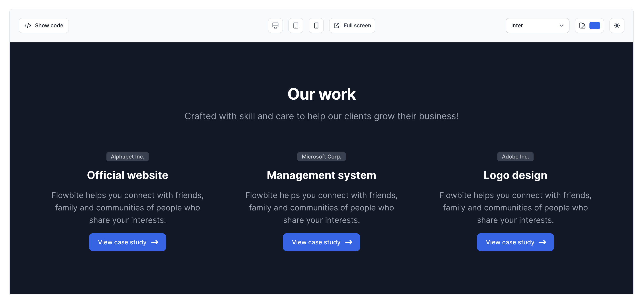Click the tablet view icon

pos(296,26)
